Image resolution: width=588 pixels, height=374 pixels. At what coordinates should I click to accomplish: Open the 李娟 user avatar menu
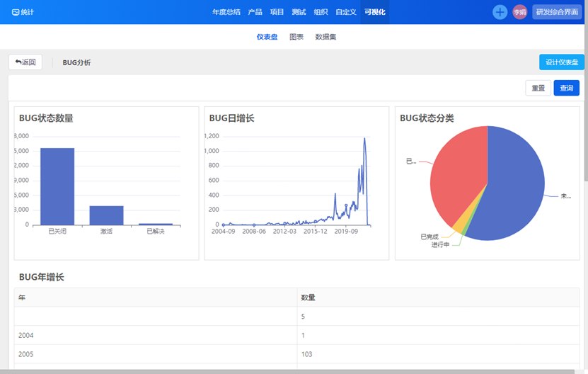click(x=520, y=12)
